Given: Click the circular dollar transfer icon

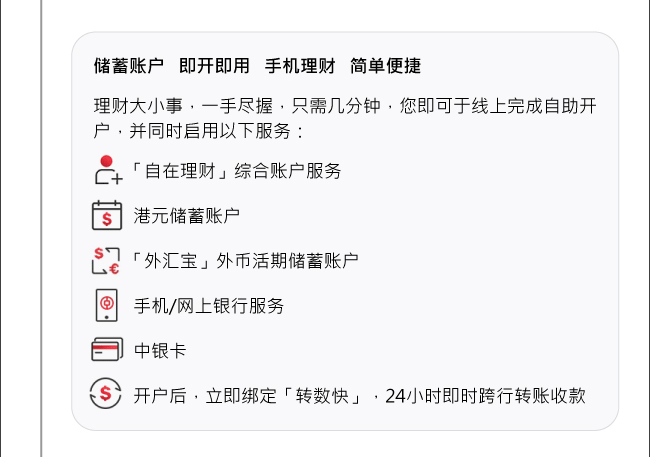Looking at the screenshot, I should (x=106, y=393).
